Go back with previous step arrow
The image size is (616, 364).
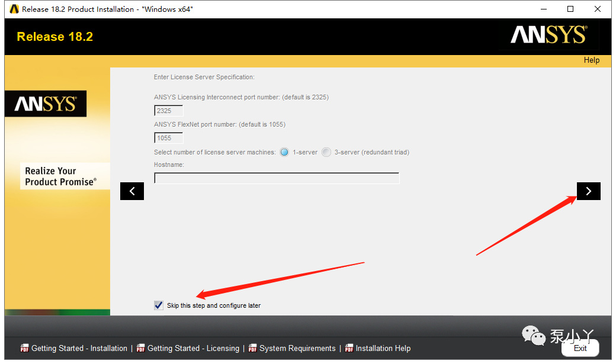(x=132, y=191)
